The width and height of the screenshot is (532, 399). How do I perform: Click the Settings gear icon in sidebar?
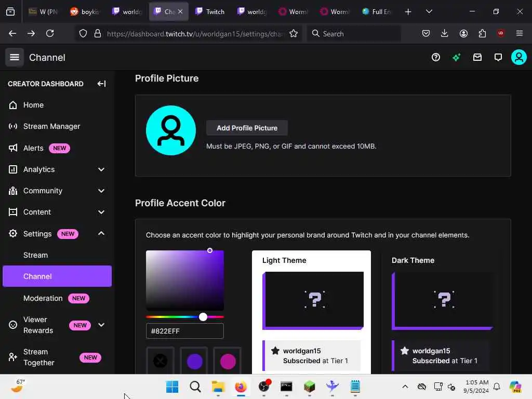(x=13, y=233)
